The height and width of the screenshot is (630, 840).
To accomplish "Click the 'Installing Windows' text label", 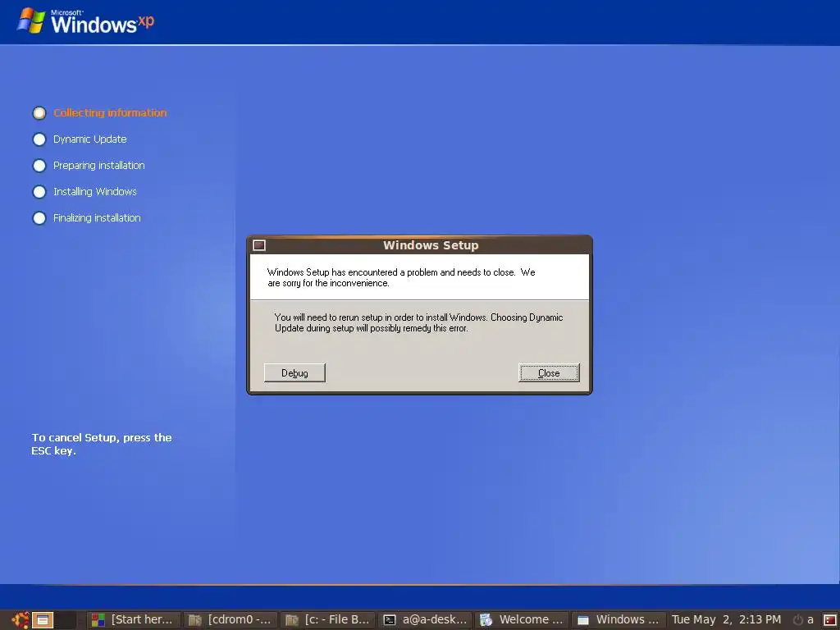I will coord(95,191).
